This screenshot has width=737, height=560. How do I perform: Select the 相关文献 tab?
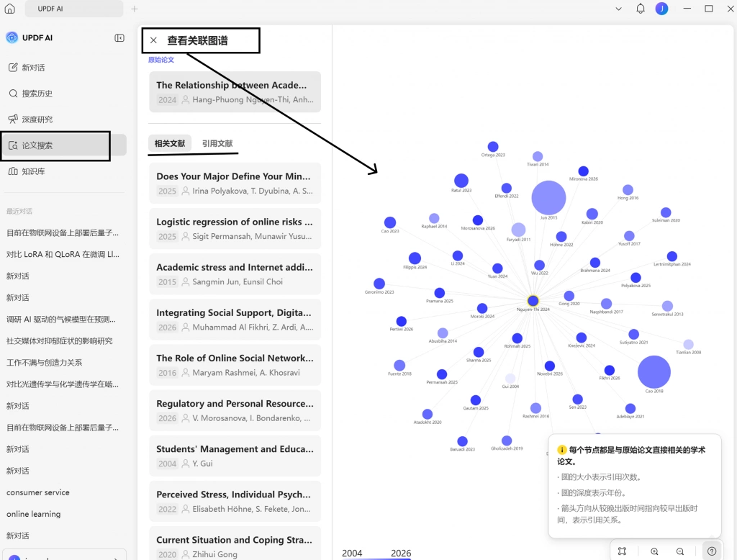(x=170, y=143)
